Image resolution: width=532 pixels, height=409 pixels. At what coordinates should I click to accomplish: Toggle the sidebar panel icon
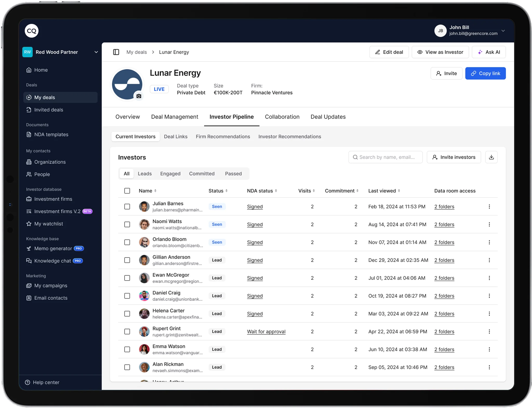[x=116, y=52]
